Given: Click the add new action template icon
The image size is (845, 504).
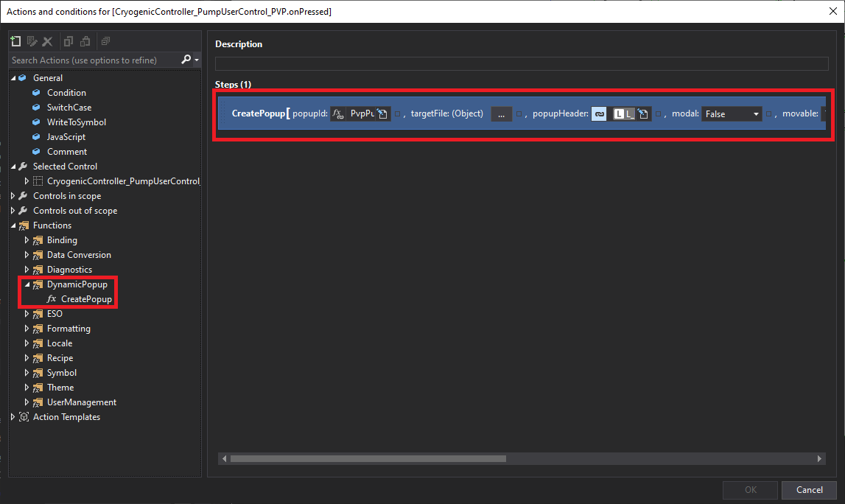Looking at the screenshot, I should pyautogui.click(x=15, y=42).
